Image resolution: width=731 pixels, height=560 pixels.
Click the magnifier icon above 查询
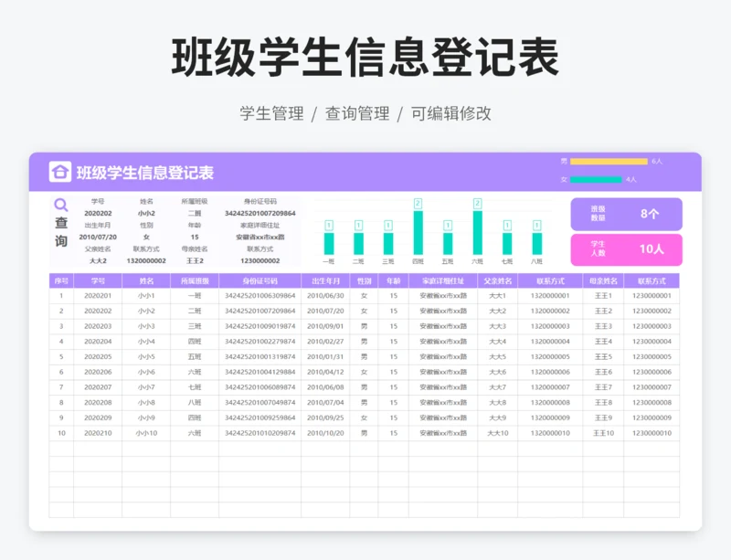click(x=61, y=206)
